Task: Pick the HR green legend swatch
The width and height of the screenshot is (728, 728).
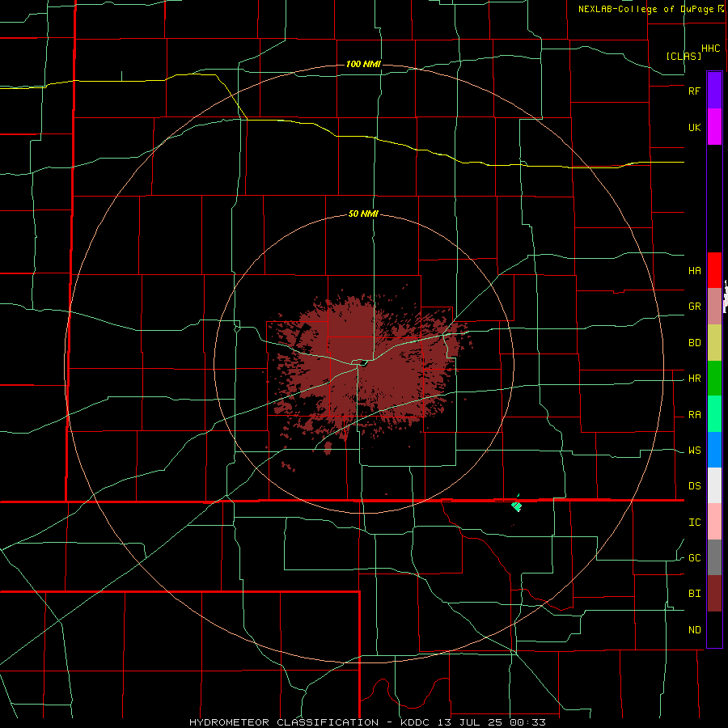Action: point(714,379)
